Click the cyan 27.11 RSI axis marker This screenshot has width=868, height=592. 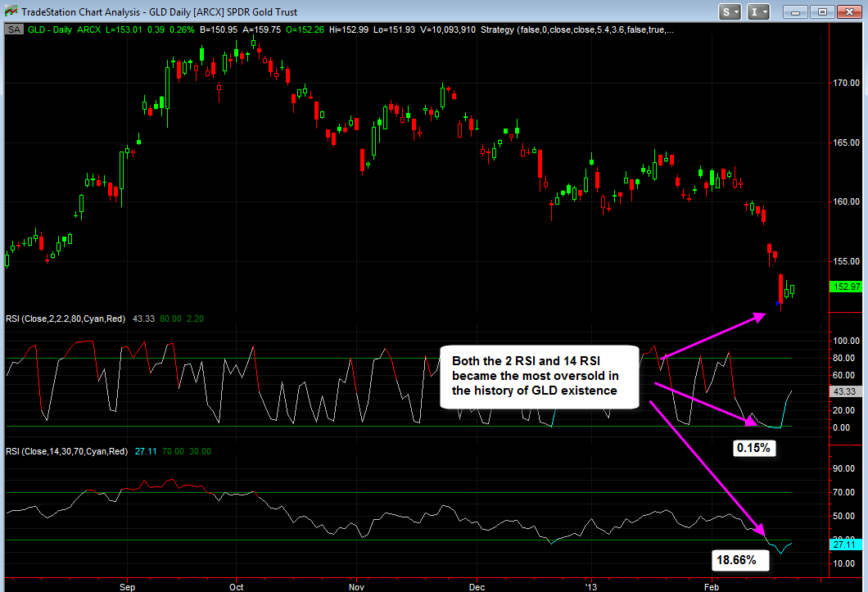tap(845, 545)
